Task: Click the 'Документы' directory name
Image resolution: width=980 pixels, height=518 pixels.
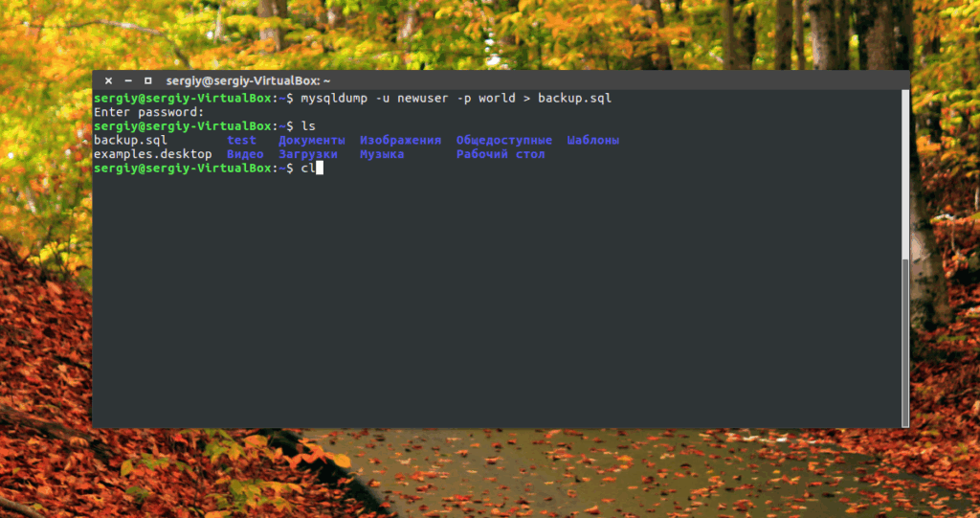Action: [312, 140]
